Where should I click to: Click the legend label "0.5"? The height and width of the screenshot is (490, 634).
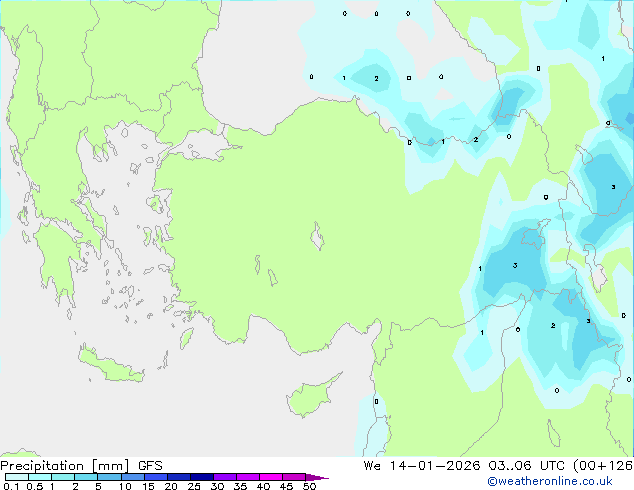35,486
